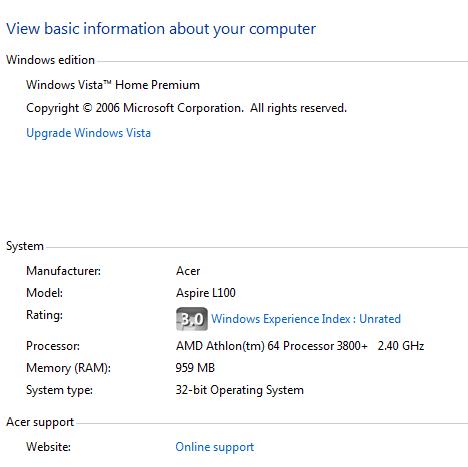Click the Microsoft copyright notice line
This screenshot has height=467, width=468.
[186, 108]
